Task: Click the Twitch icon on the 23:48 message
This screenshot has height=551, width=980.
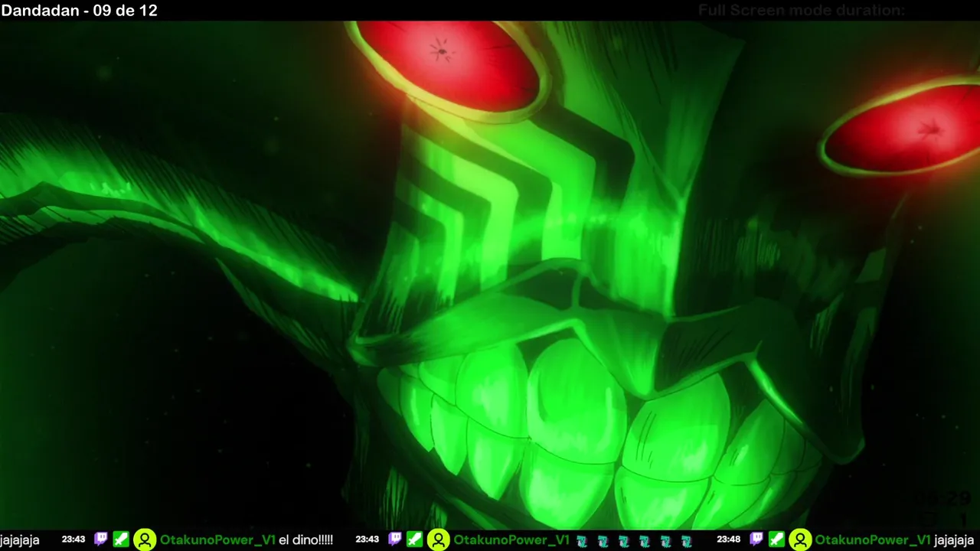Action: (756, 540)
